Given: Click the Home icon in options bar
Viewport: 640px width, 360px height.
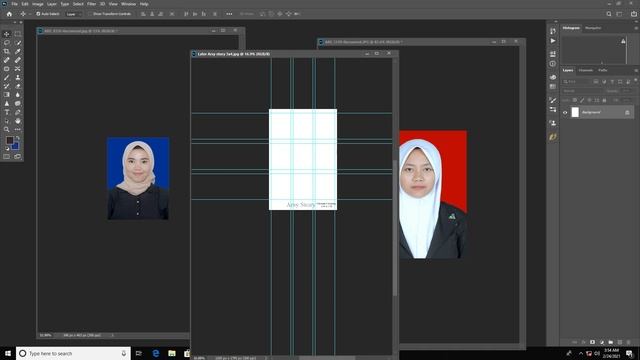Looking at the screenshot, I should [x=9, y=14].
